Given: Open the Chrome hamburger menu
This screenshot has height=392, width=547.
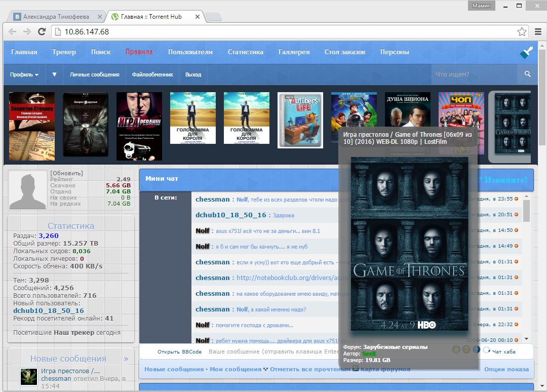Looking at the screenshot, I should tap(539, 32).
